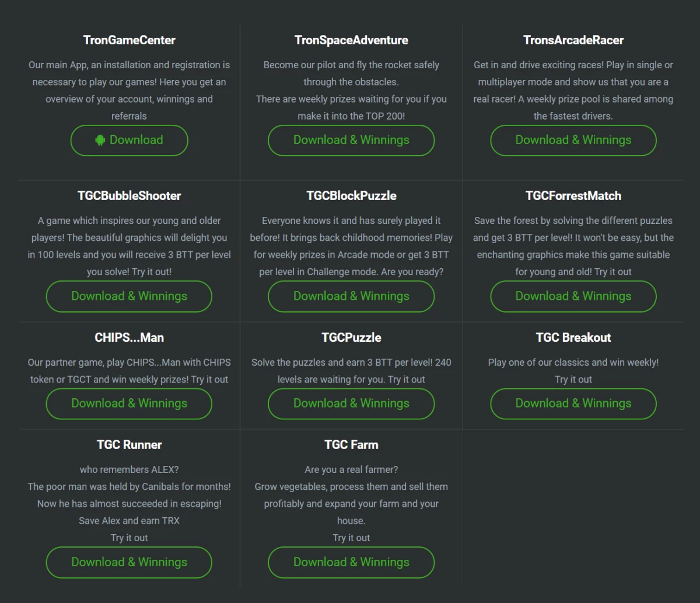Viewport: 700px width, 603px height.
Task: Click the CHIPS...Man game title
Action: click(x=129, y=338)
